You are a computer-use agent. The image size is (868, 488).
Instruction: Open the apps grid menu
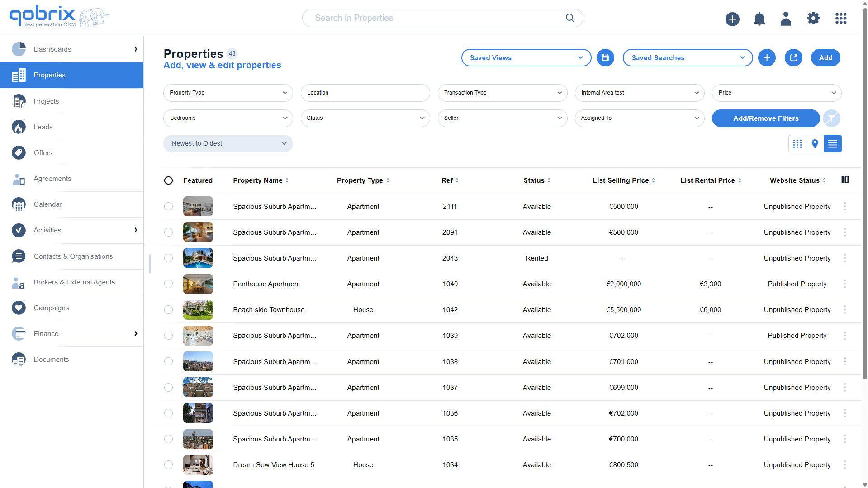pos(841,19)
